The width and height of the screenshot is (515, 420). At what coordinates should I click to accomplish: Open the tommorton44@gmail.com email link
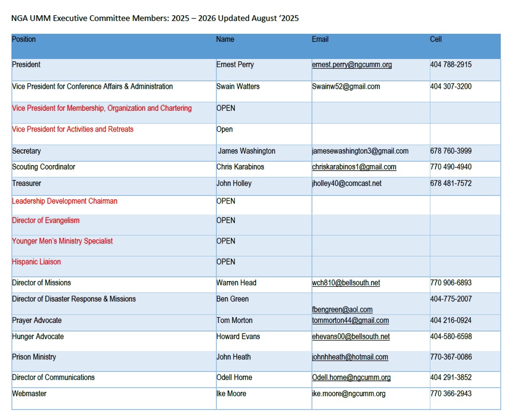pos(350,321)
